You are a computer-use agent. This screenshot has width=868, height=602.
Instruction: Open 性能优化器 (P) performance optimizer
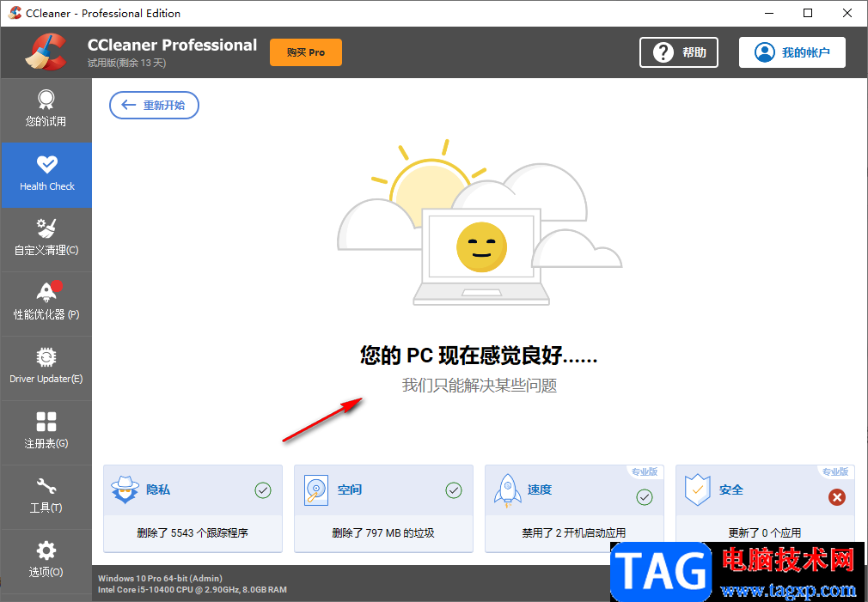[x=46, y=303]
